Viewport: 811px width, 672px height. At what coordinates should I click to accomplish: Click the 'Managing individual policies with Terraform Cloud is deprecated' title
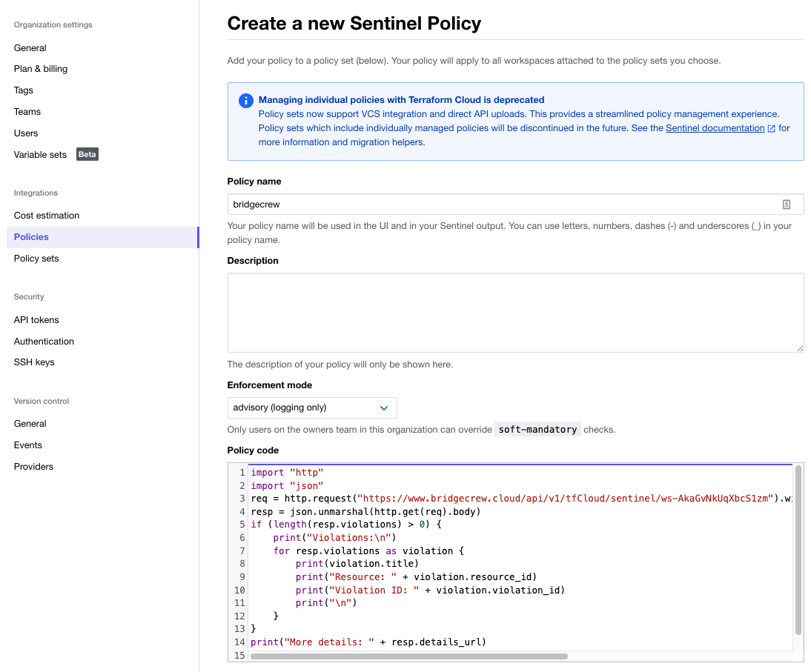tap(401, 100)
